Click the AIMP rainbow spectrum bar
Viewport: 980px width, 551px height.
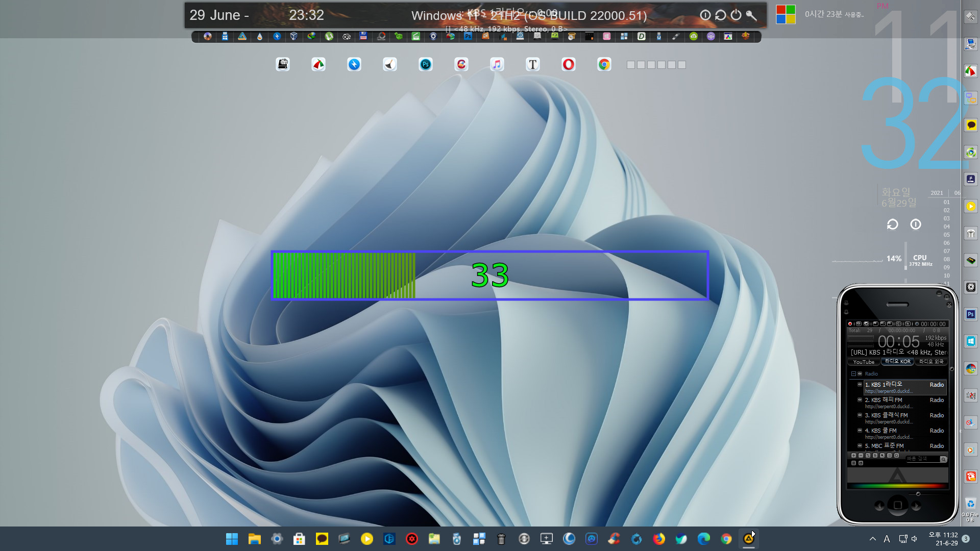pyautogui.click(x=897, y=486)
